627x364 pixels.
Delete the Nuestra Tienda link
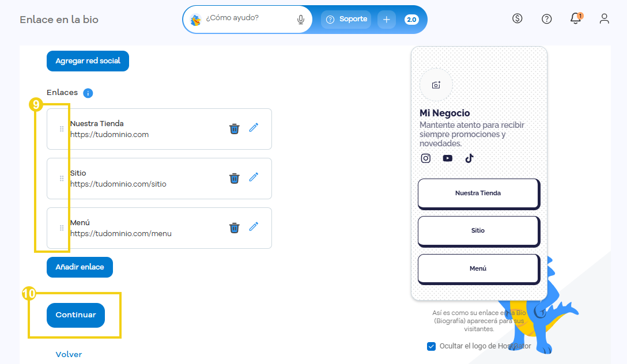pos(235,128)
